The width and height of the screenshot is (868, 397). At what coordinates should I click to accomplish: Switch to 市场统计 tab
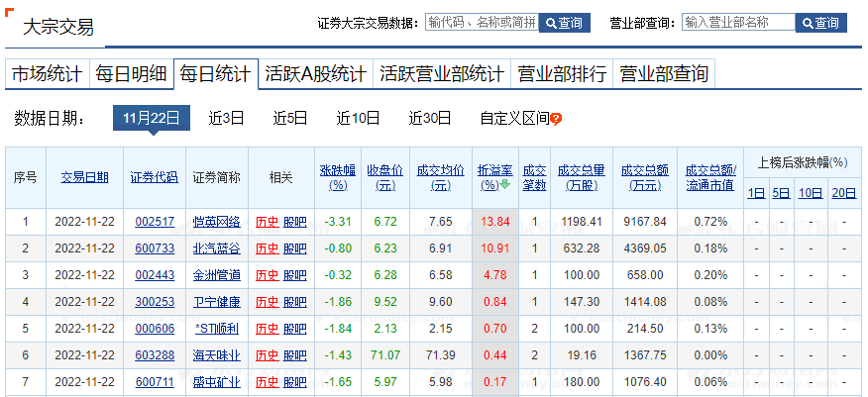pyautogui.click(x=47, y=74)
